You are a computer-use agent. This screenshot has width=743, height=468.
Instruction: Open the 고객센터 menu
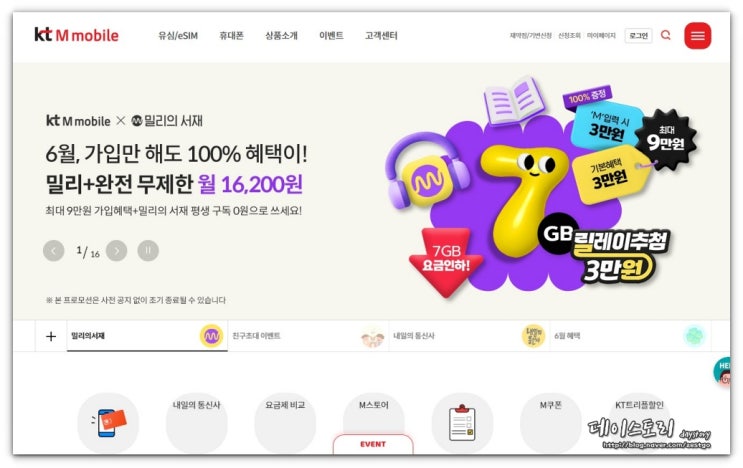(x=381, y=36)
